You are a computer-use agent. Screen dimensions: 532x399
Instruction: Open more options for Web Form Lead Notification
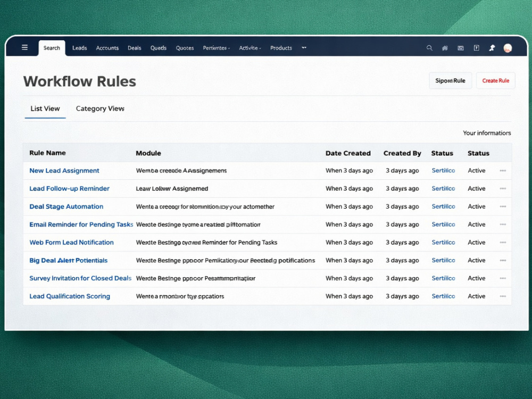[503, 243]
